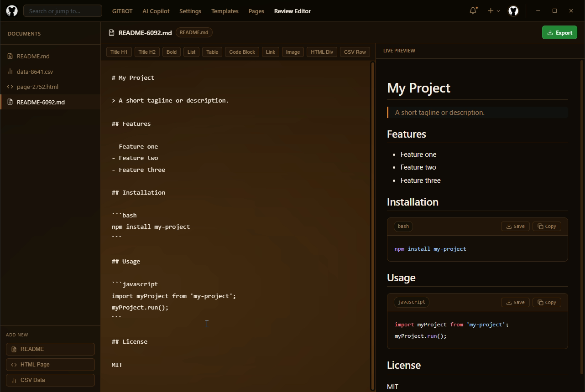Click the Search or jump to field

pyautogui.click(x=63, y=11)
